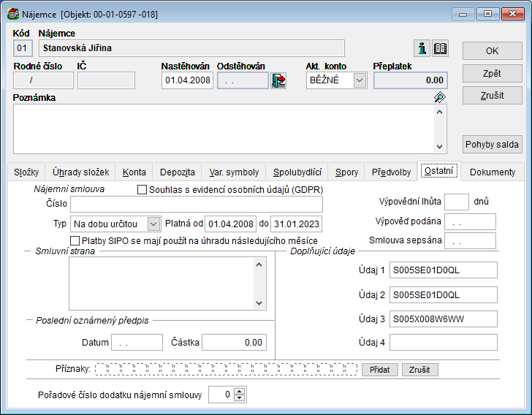The width and height of the screenshot is (532, 415).
Task: Open the book icon next to tenant name
Action: [440, 48]
